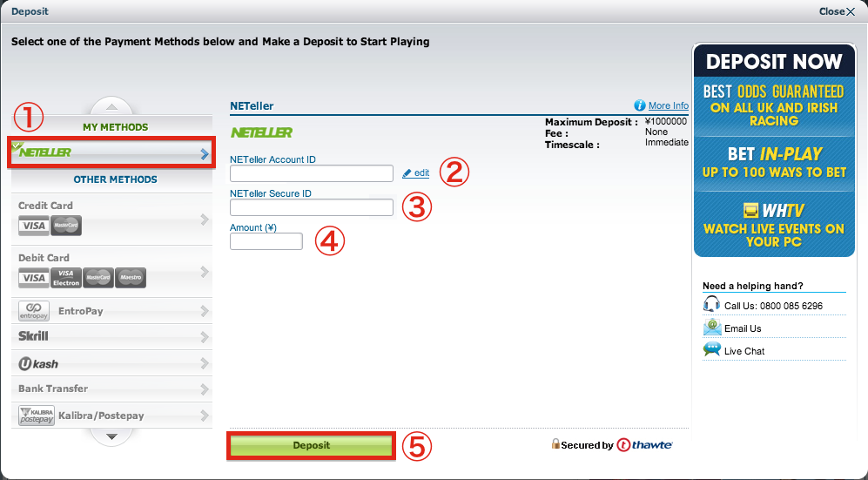Click the blue info icon beside More Info
The height and width of the screenshot is (480, 868).
click(639, 105)
